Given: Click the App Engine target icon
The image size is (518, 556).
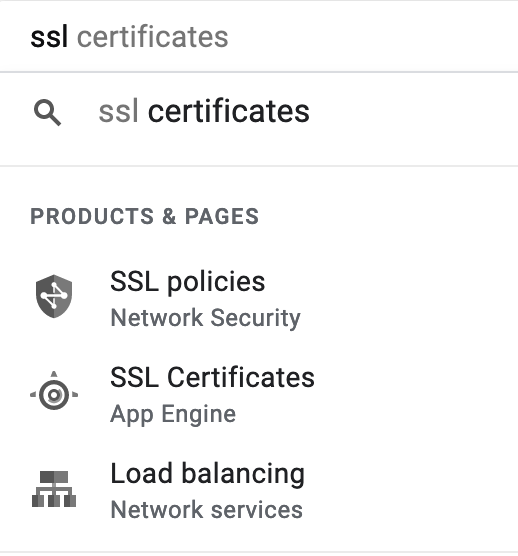Looking at the screenshot, I should coord(54,391).
